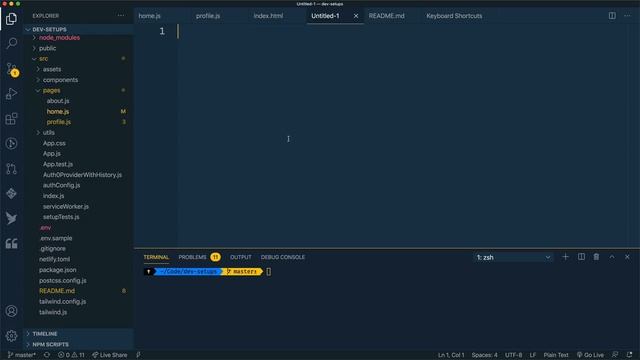Switch to the profile.js editor tab
The height and width of the screenshot is (360, 640).
208,16
